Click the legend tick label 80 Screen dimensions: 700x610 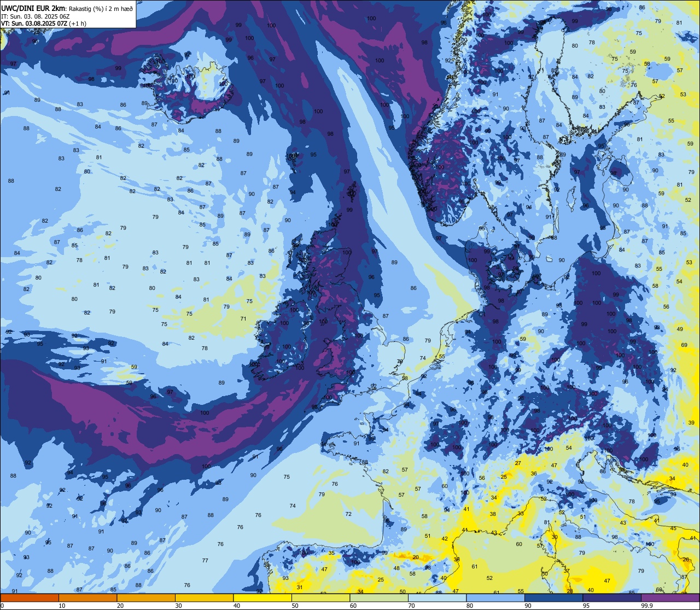[x=470, y=606]
